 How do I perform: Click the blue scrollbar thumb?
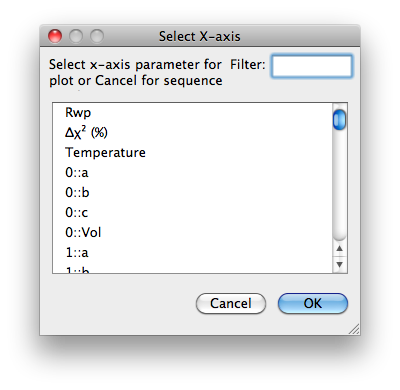coord(340,119)
